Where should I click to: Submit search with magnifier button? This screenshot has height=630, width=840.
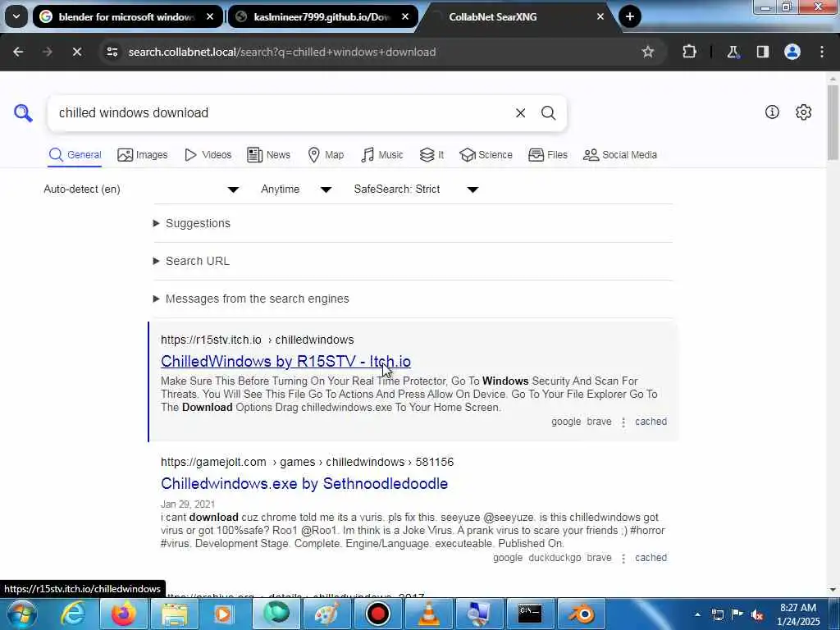point(548,113)
